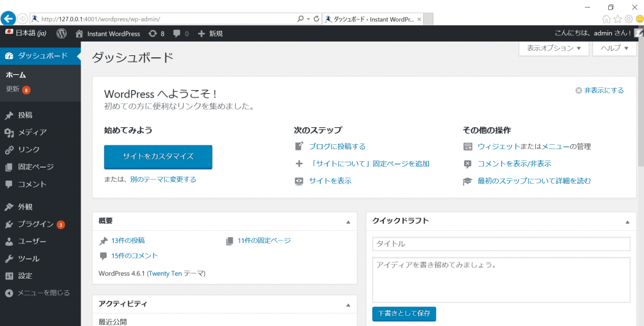
Task: Refresh the page with the reload icon
Action: click(x=316, y=19)
